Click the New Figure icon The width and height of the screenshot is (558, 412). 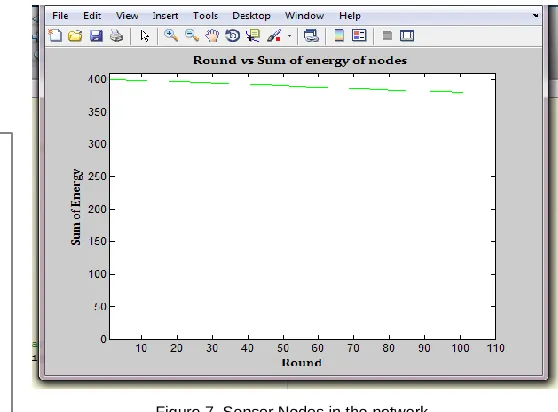[55, 36]
